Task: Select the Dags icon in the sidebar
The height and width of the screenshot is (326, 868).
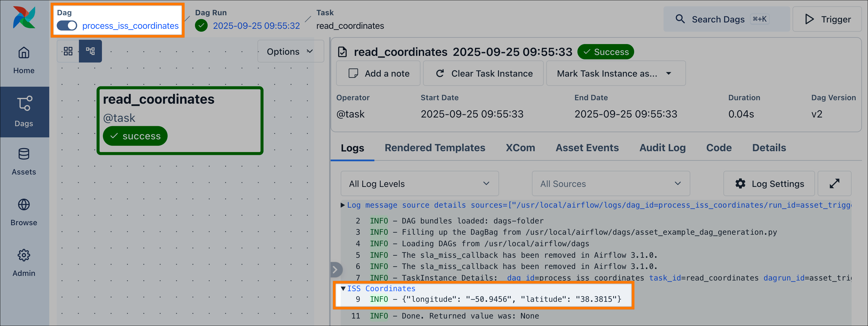Action: 24,111
